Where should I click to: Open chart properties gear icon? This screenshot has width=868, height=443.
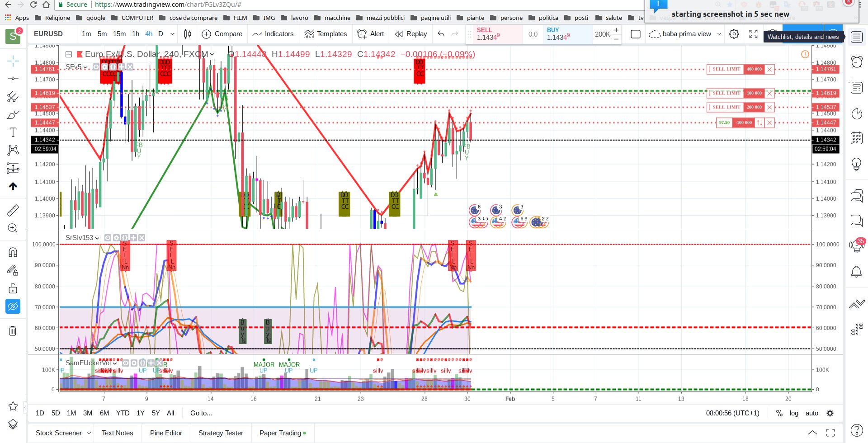click(x=734, y=34)
